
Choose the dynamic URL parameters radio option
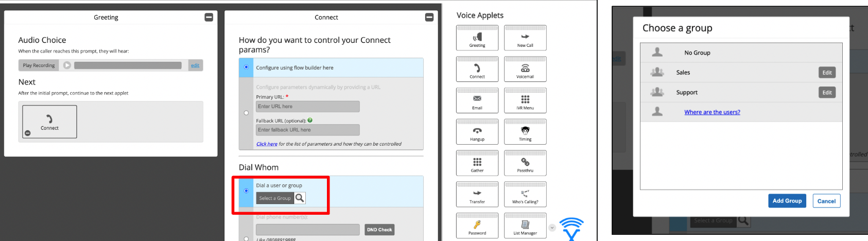[246, 113]
